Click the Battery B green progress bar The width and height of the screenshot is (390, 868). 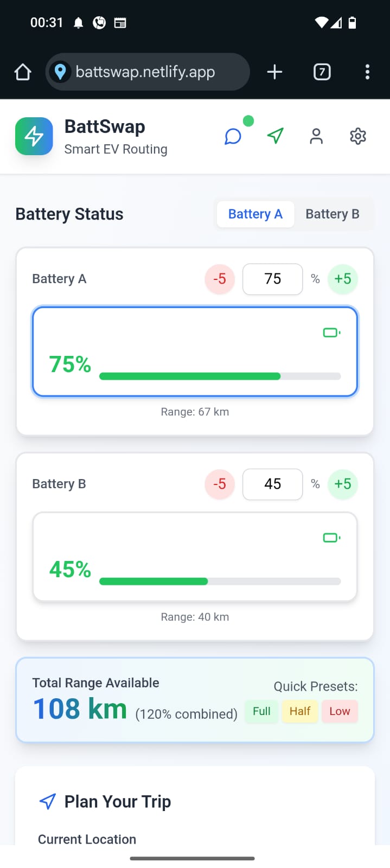(x=154, y=582)
